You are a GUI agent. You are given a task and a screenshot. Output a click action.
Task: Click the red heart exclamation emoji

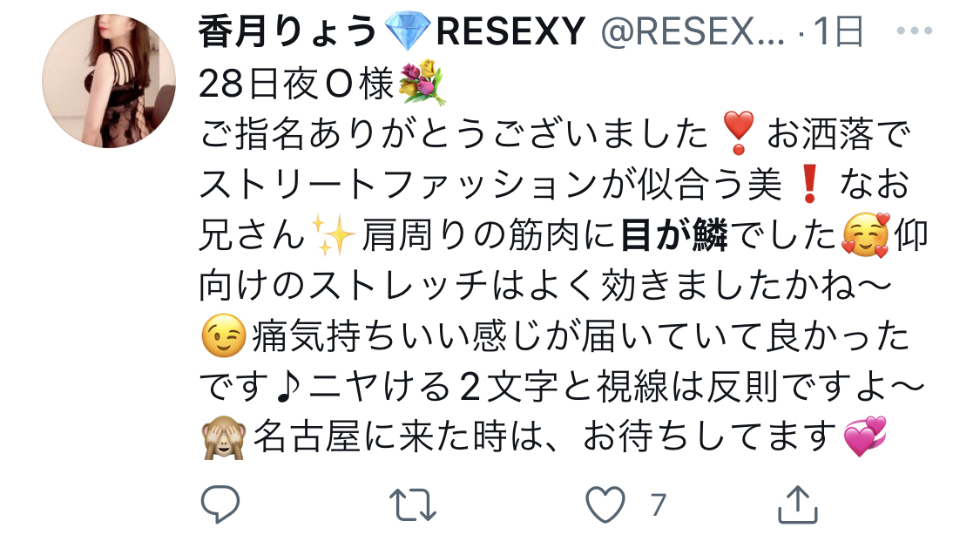738,133
